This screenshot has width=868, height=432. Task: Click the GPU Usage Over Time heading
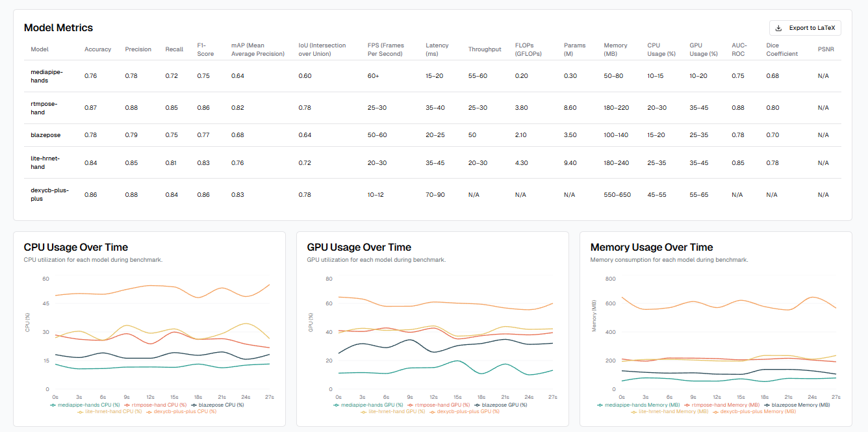[x=359, y=247]
